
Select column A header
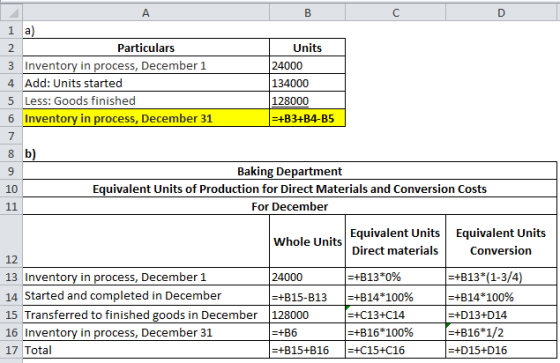pyautogui.click(x=146, y=13)
